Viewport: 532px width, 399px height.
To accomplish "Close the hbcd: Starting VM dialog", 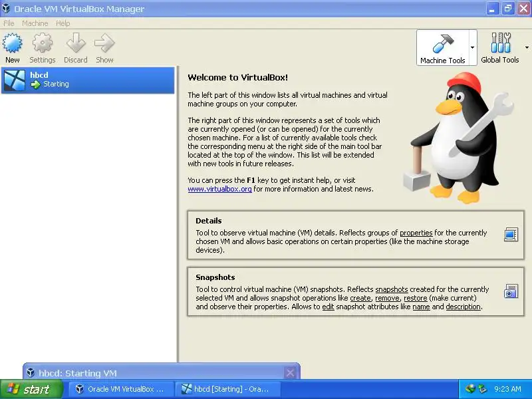I will coord(290,373).
